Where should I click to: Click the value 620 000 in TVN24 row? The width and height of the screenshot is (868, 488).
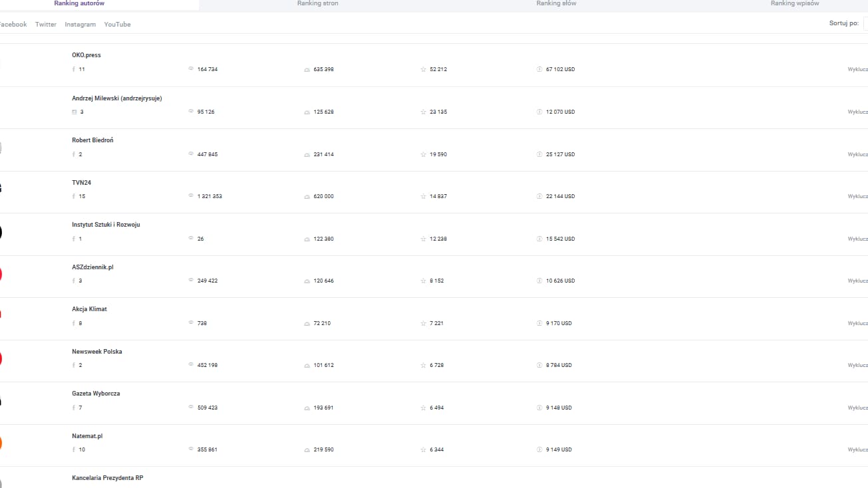(323, 196)
